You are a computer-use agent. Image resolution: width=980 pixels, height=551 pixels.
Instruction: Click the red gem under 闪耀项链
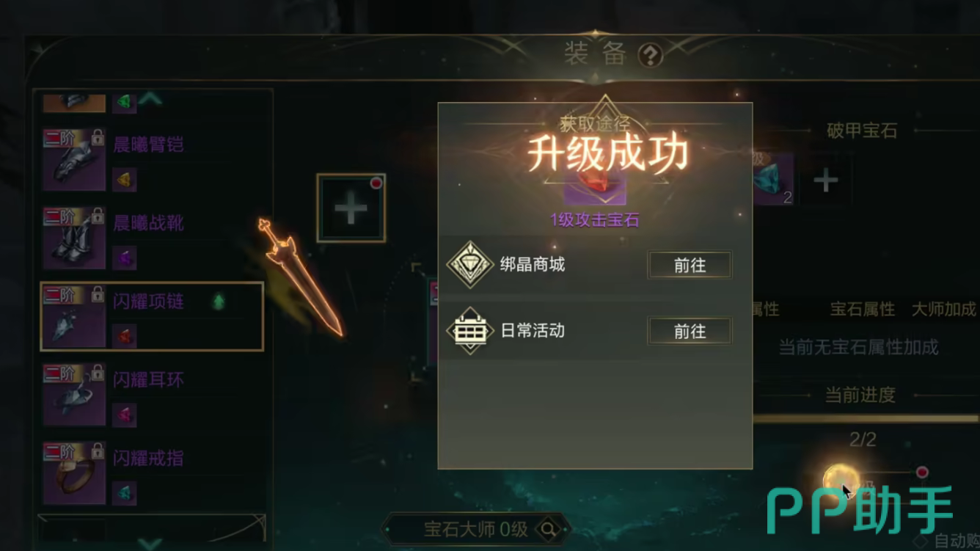(x=125, y=337)
